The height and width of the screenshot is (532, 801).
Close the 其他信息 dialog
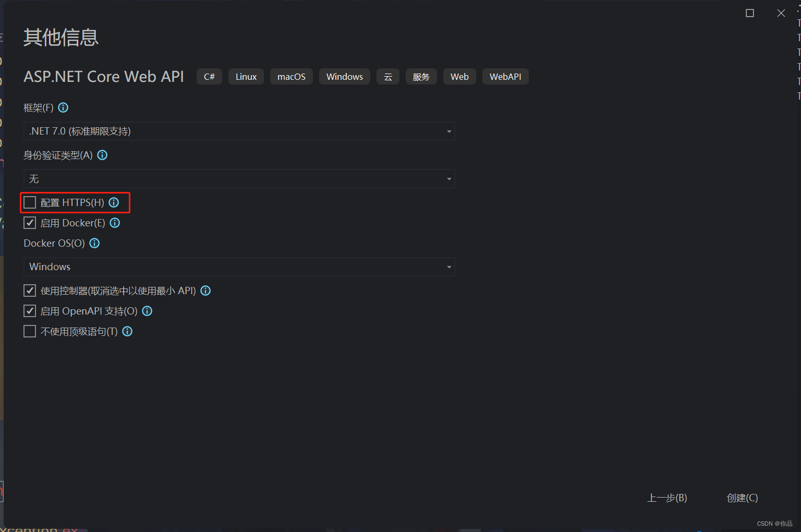pos(781,13)
